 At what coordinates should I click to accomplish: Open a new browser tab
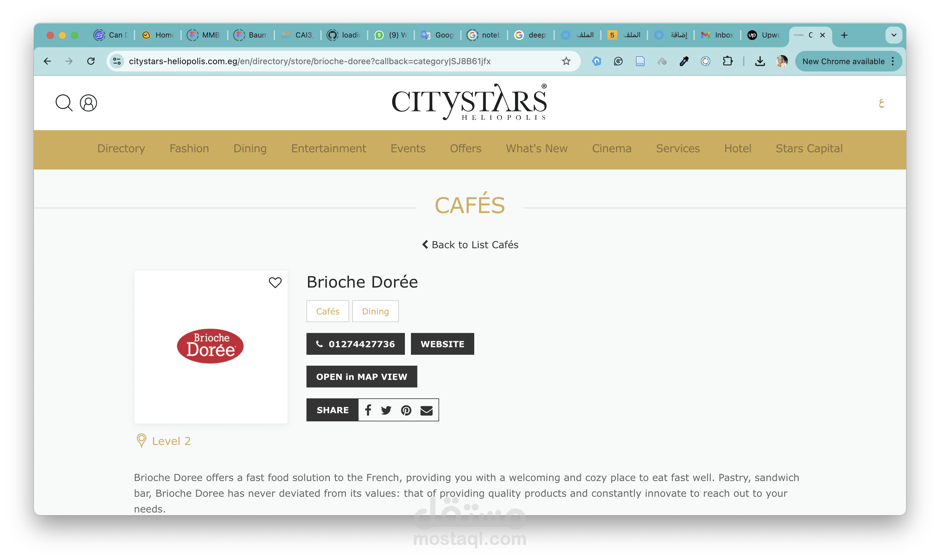tap(844, 35)
